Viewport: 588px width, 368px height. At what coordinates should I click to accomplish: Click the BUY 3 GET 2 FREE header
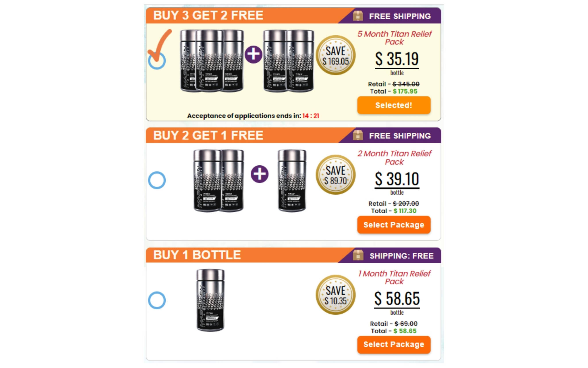208,16
